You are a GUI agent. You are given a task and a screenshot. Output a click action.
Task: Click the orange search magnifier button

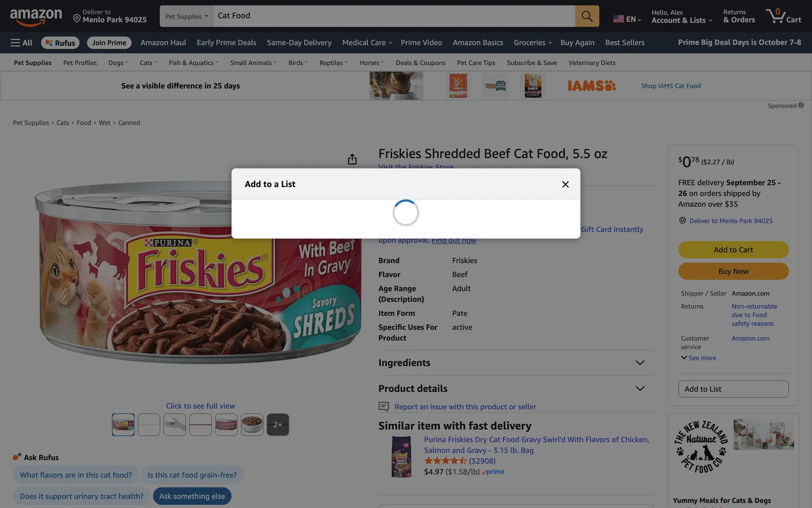[x=587, y=16]
